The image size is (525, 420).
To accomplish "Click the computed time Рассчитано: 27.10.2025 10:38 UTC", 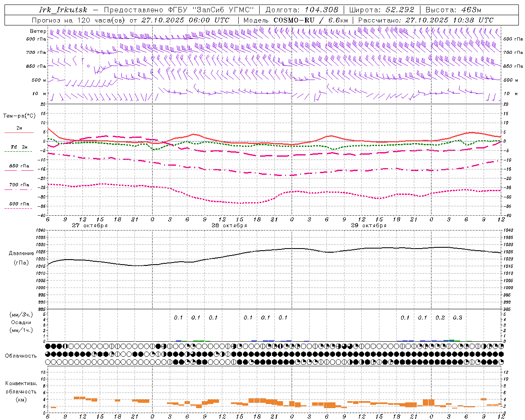I will click(x=426, y=20).
